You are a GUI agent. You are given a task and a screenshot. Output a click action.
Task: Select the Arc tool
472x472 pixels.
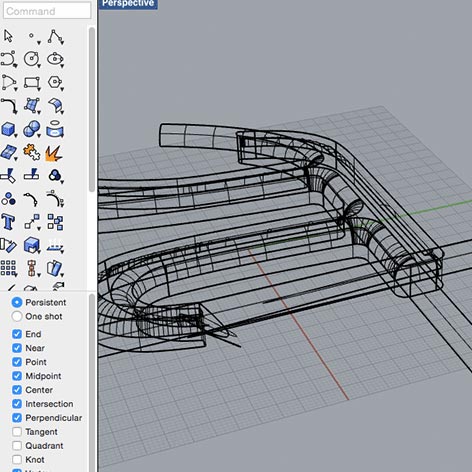coord(9,82)
